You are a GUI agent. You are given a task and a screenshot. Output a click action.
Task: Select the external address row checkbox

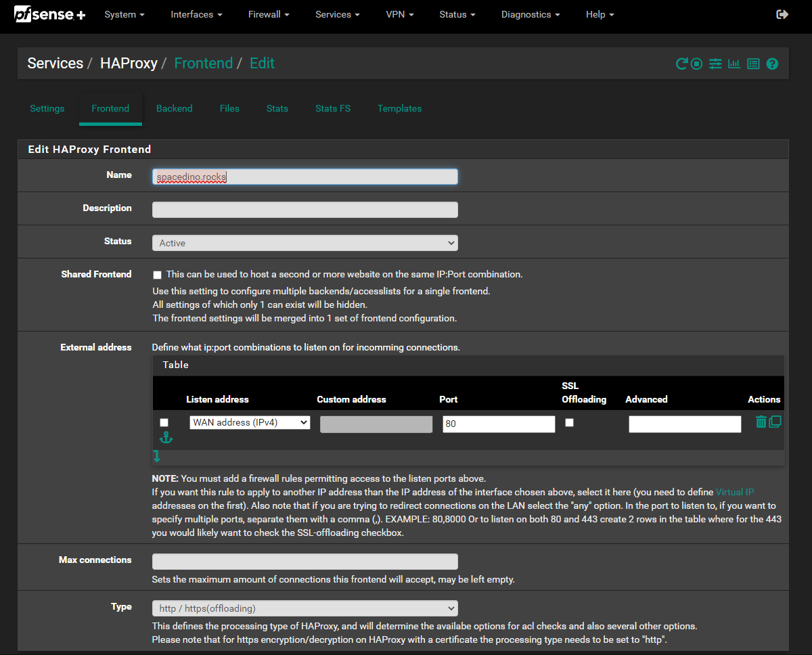[164, 422]
